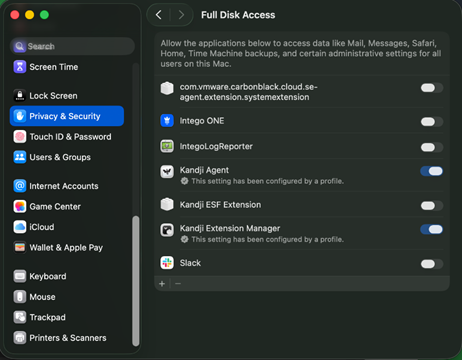Click the Mouse icon in sidebar

tap(20, 297)
